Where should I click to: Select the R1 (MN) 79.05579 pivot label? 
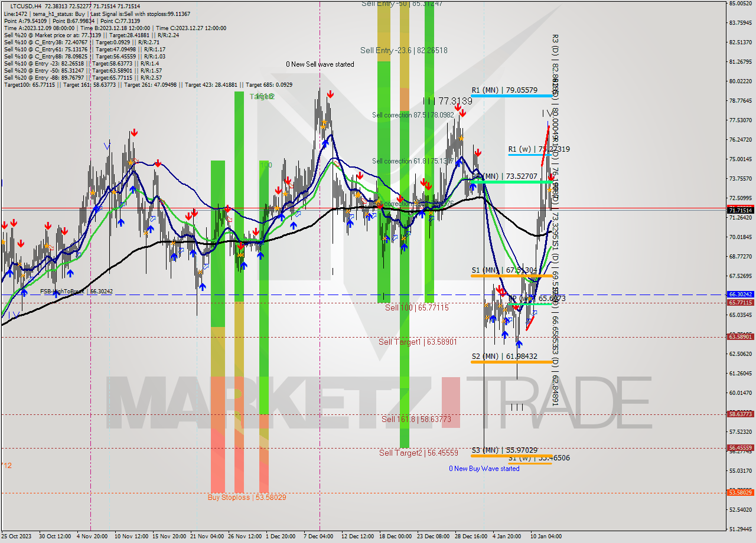[x=504, y=90]
